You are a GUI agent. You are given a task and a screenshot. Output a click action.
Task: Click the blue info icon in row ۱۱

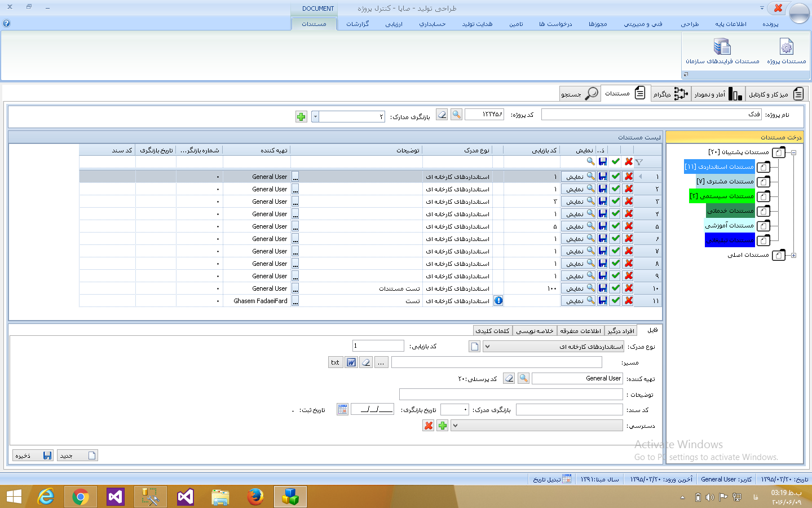498,301
